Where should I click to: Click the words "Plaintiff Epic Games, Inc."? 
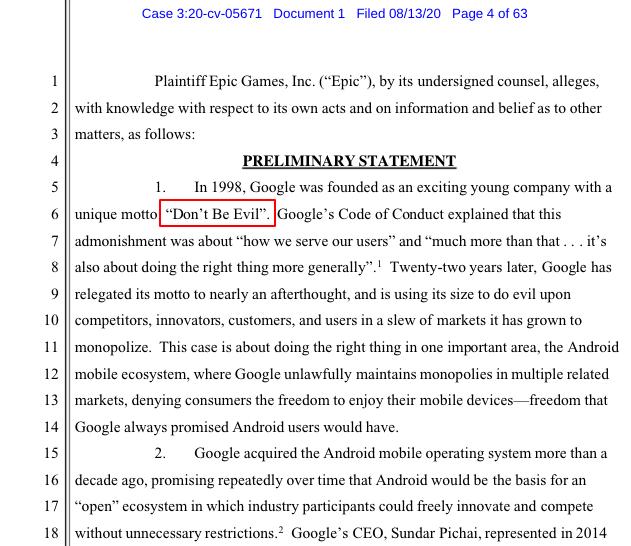[235, 81]
